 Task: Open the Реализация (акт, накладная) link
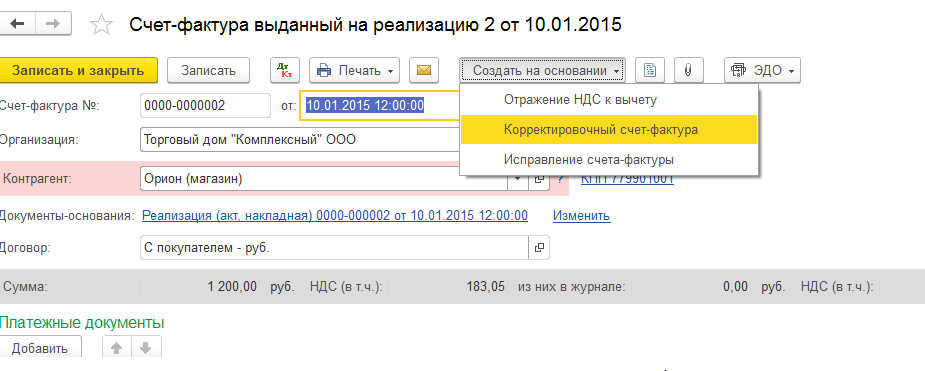point(335,216)
